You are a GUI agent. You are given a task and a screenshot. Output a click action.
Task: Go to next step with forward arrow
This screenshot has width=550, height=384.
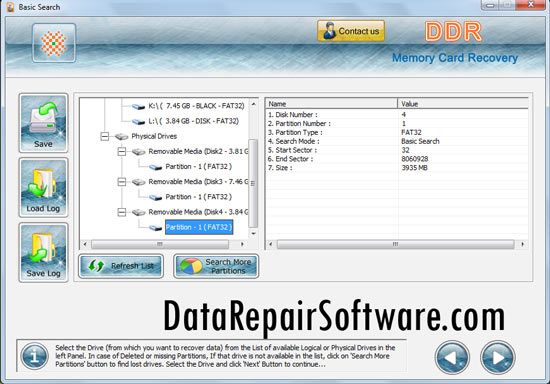(x=497, y=357)
